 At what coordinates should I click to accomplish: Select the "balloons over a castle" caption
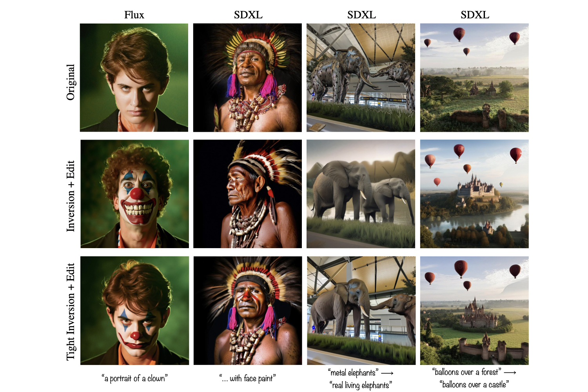(x=474, y=384)
